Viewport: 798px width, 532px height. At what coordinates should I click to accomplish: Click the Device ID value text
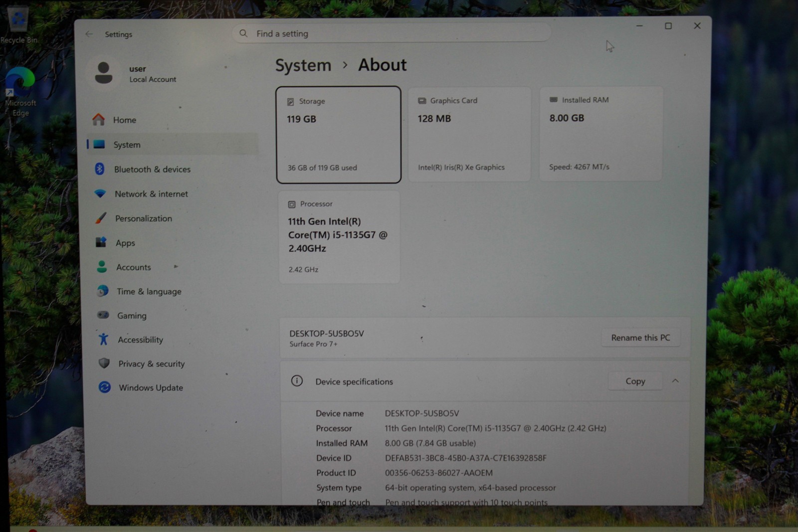pyautogui.click(x=466, y=458)
